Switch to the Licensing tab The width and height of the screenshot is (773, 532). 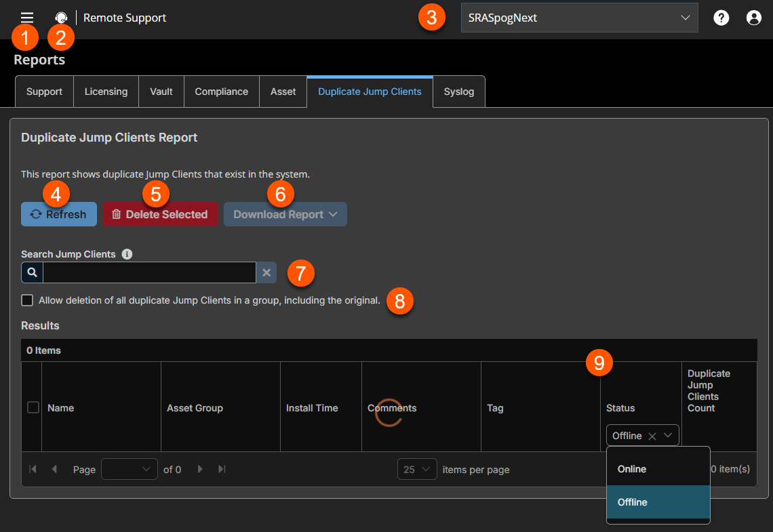point(106,91)
